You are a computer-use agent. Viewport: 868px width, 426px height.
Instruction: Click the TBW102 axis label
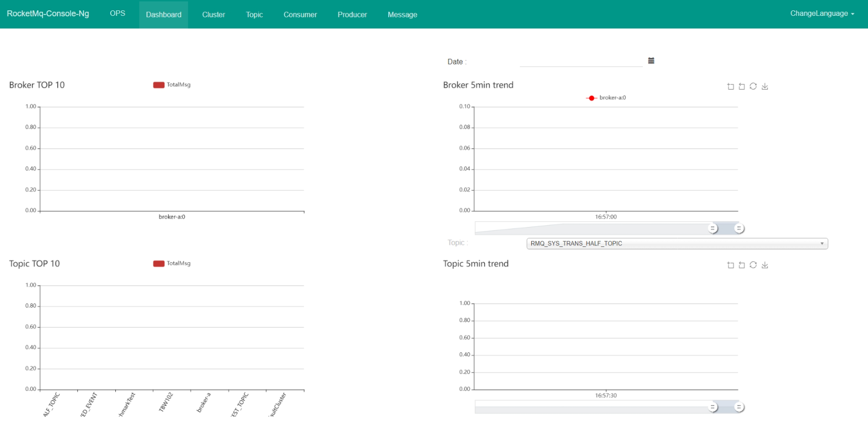tap(166, 402)
